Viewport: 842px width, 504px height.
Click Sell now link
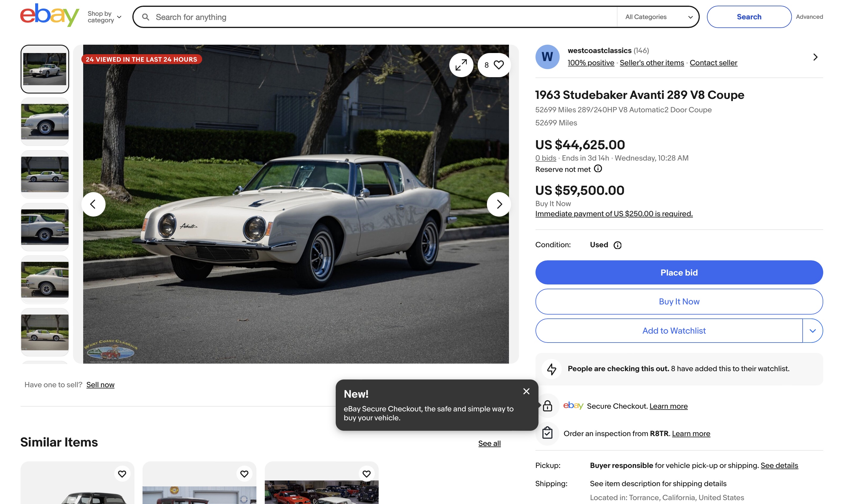[100, 385]
